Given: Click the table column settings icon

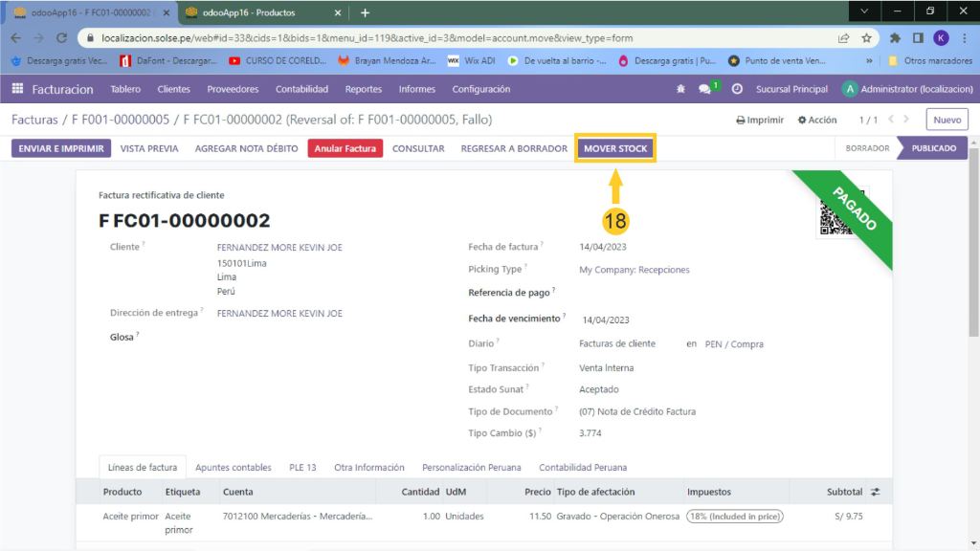Looking at the screenshot, I should tap(875, 492).
